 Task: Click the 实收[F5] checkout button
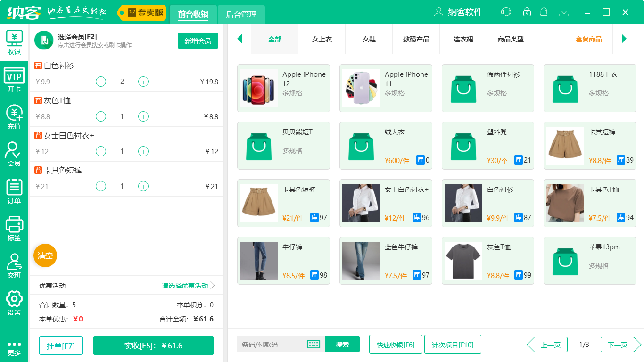[x=153, y=346]
